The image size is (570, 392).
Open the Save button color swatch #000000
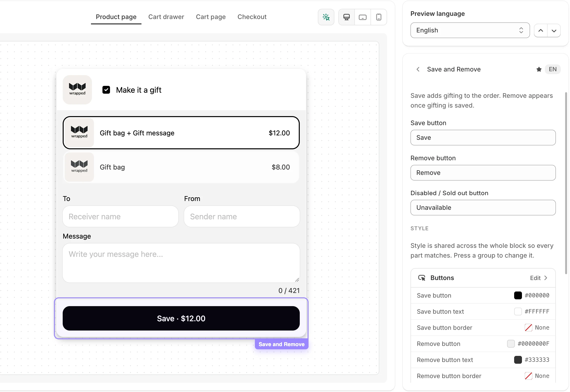pos(519,296)
